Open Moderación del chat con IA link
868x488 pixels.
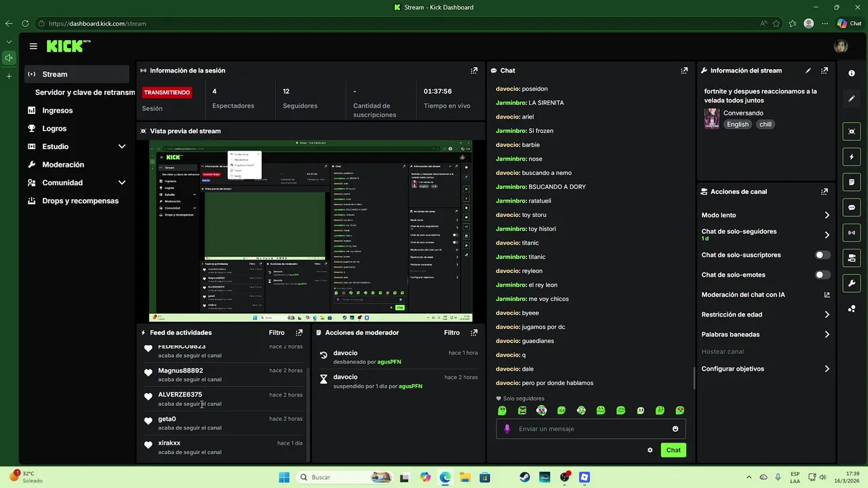[x=766, y=295]
